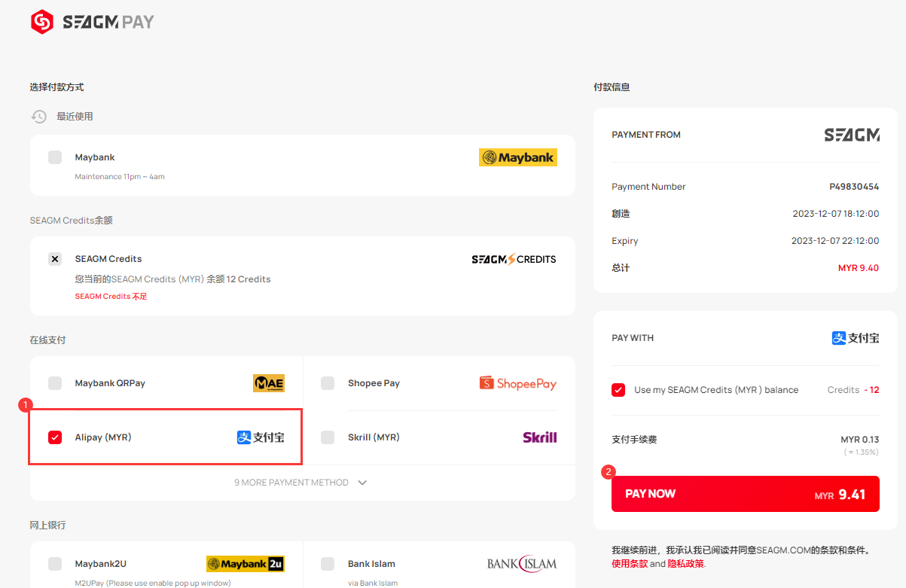Select the Skrill (MYR) checkbox
The width and height of the screenshot is (906, 588).
[x=328, y=437]
